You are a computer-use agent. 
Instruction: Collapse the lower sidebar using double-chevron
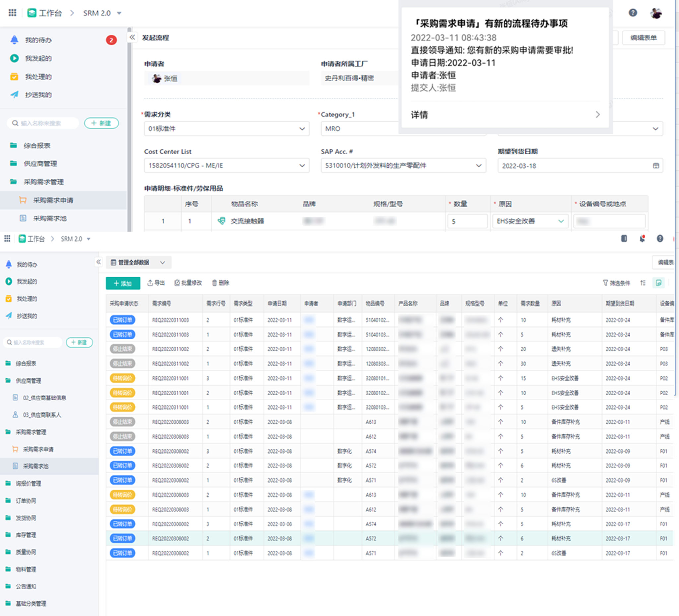pyautogui.click(x=98, y=262)
